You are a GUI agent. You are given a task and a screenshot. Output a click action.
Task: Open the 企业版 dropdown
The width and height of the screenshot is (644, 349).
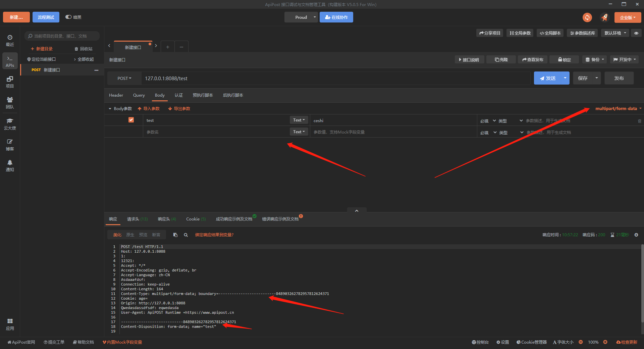point(628,17)
